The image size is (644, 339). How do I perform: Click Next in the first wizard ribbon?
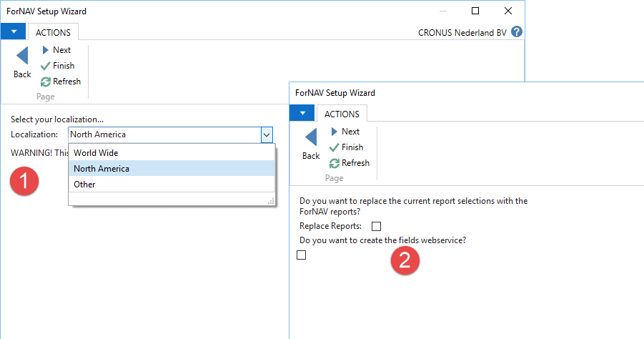tap(56, 50)
